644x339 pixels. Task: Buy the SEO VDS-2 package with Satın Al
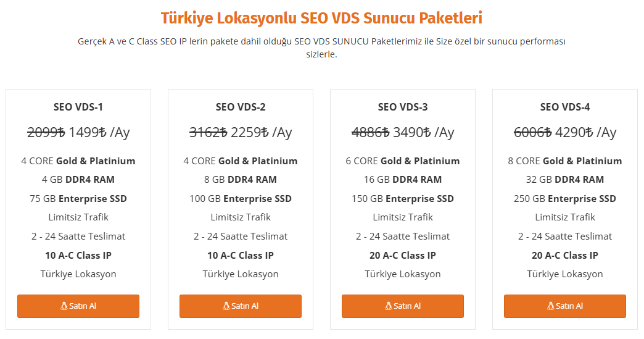(x=241, y=306)
